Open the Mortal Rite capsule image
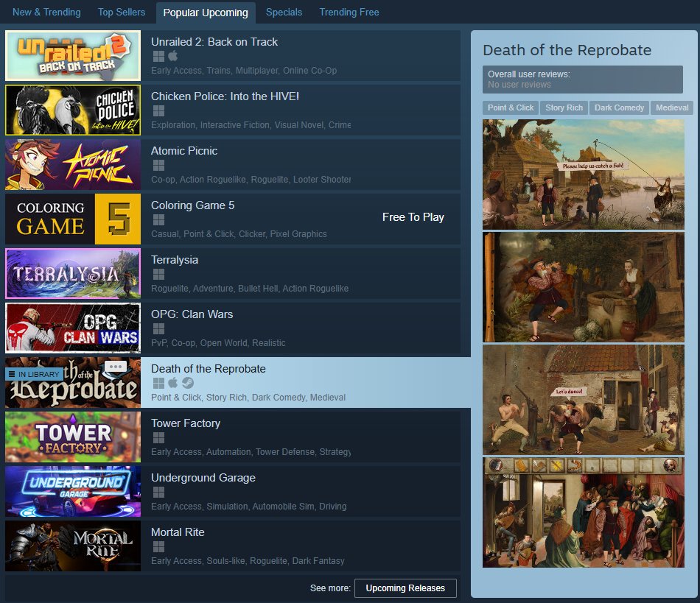 coord(73,546)
